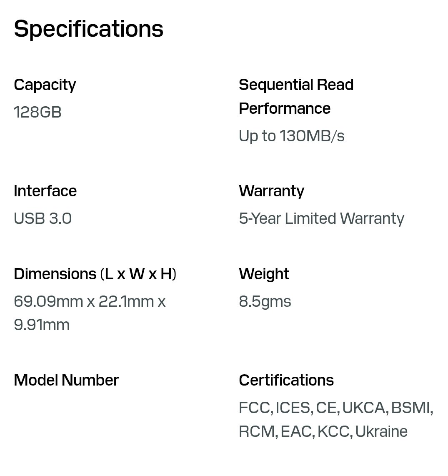
Task: Click the UKCA certification text
Action: tap(363, 408)
